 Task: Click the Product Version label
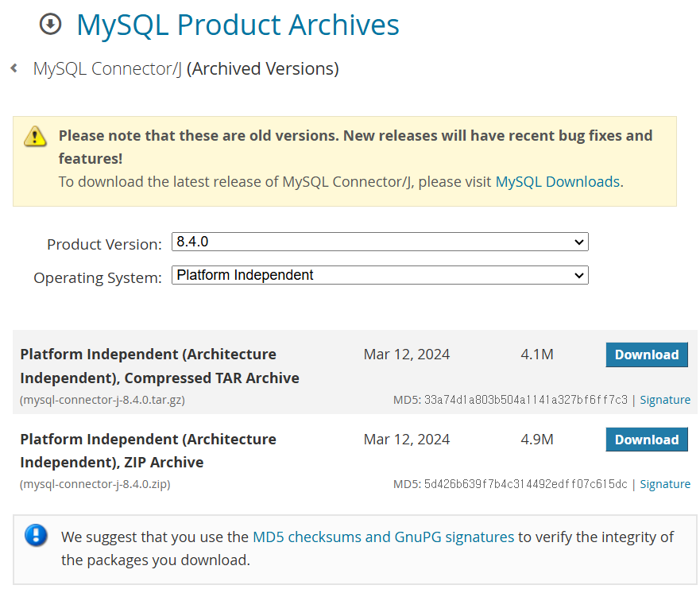click(x=104, y=244)
